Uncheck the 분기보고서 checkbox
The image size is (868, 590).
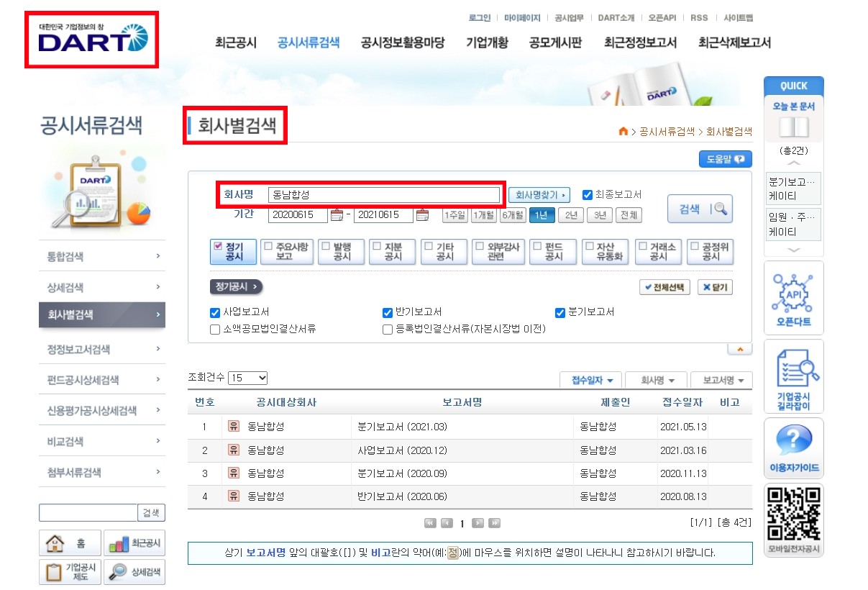(560, 313)
